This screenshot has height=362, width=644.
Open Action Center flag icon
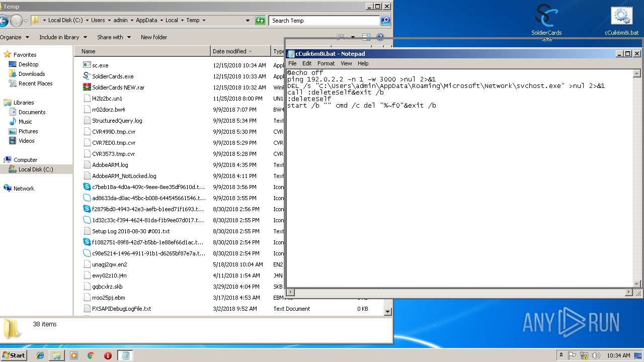(572, 355)
